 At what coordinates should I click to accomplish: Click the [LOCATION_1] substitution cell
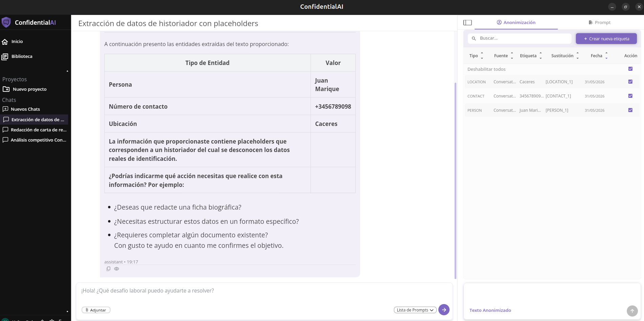coord(559,82)
